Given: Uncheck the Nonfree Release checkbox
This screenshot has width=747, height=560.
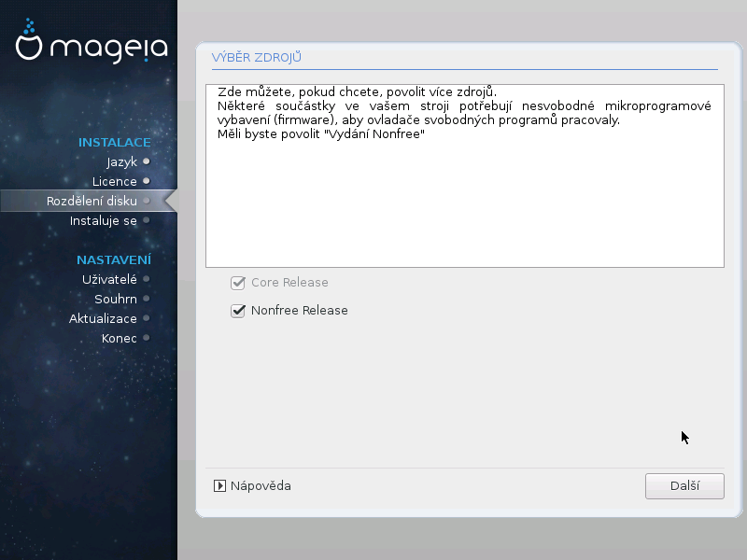Looking at the screenshot, I should click(x=238, y=311).
